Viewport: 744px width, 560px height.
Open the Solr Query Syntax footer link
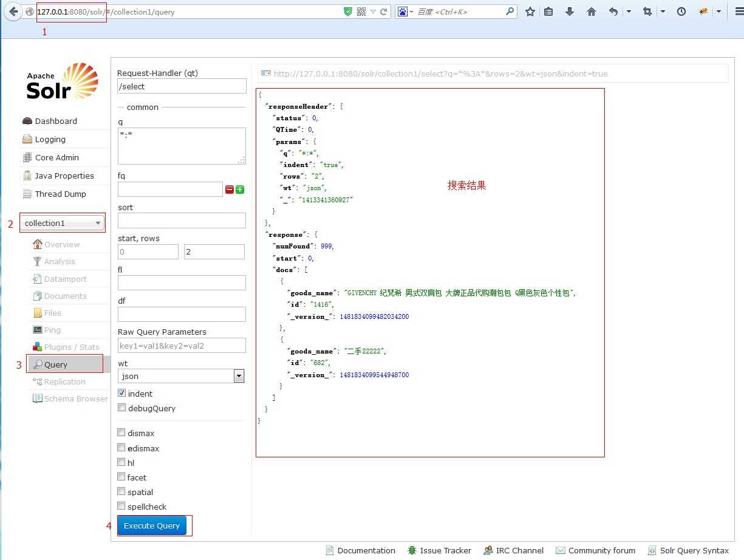tap(688, 550)
